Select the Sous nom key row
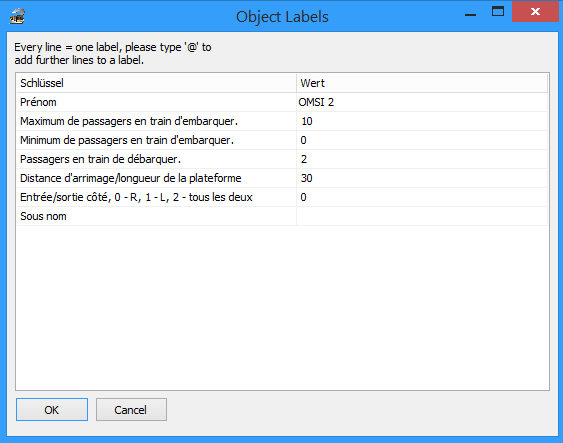 point(157,216)
